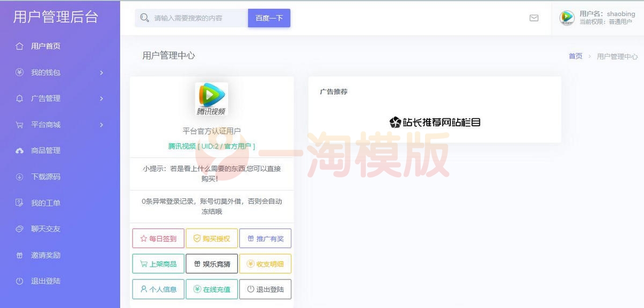
Task: Click the home icon beside 用户首页
Action: tap(20, 46)
